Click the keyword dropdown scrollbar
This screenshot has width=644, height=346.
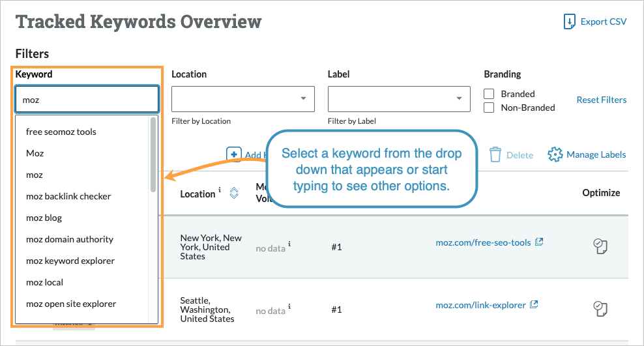click(x=153, y=154)
